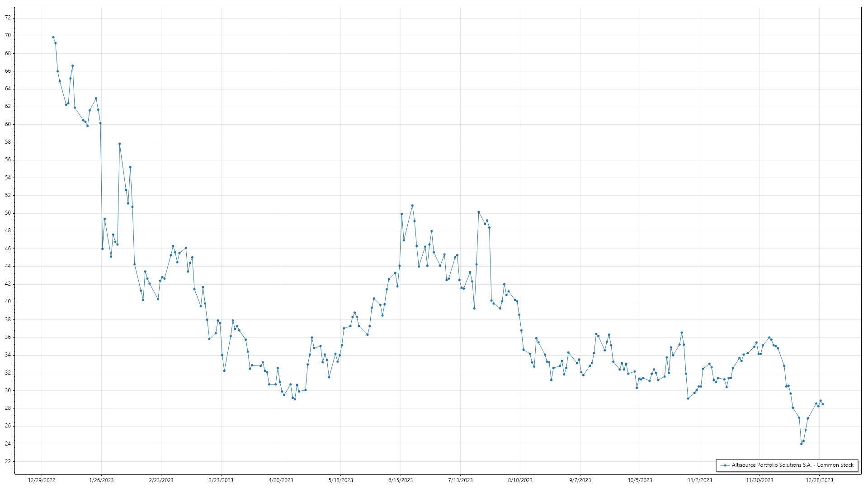Image resolution: width=868 pixels, height=488 pixels.
Task: Select the early-February spike point near 58
Action: coord(119,144)
